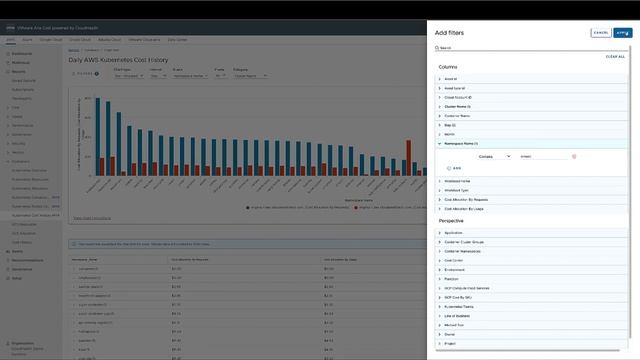
Task: Expand the Workload Type column filter
Action: (531, 190)
